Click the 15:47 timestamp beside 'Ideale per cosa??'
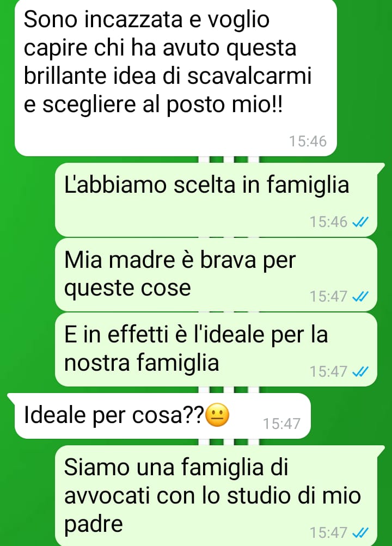Viewport: 392px width, 546px height. click(x=281, y=424)
